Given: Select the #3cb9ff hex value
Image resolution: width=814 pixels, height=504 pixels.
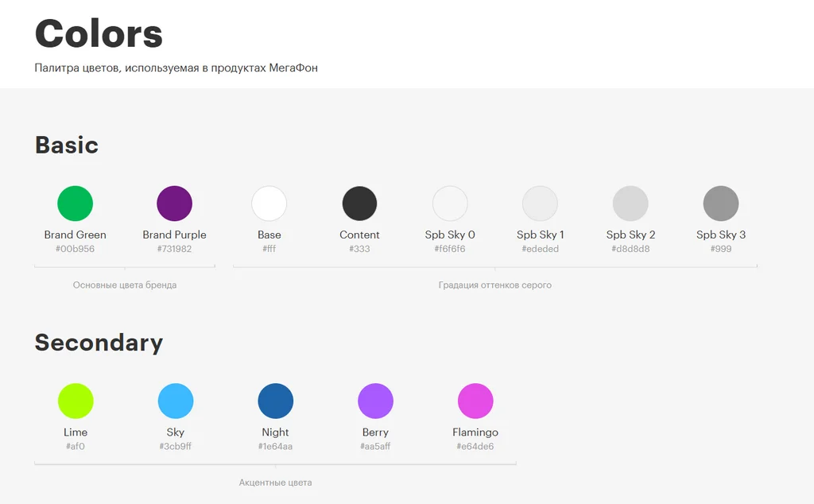Looking at the screenshot, I should (176, 447).
